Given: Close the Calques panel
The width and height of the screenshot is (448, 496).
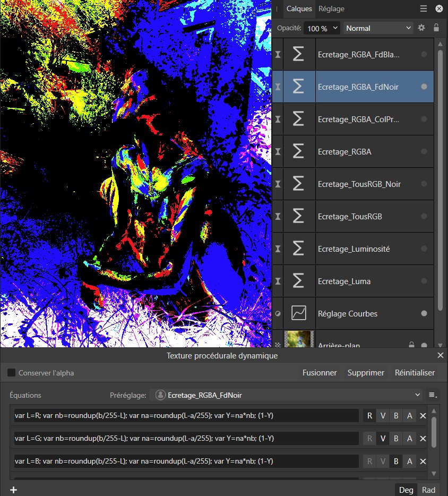Looking at the screenshot, I should 439,8.
